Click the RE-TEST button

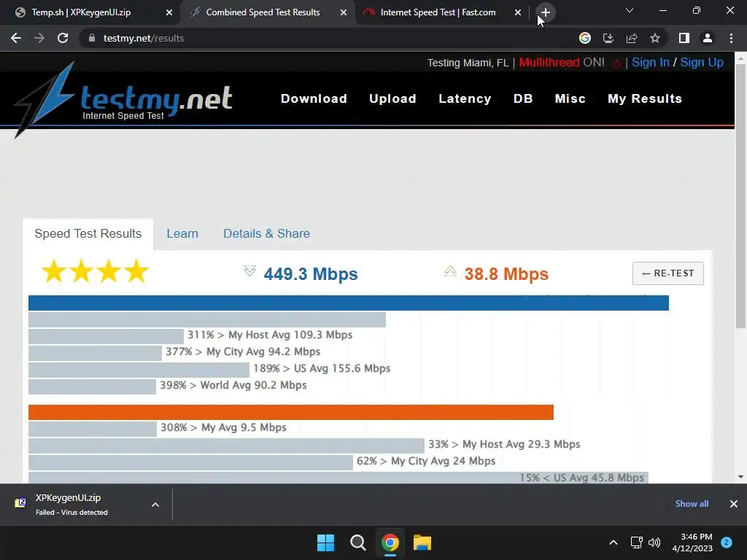click(668, 273)
